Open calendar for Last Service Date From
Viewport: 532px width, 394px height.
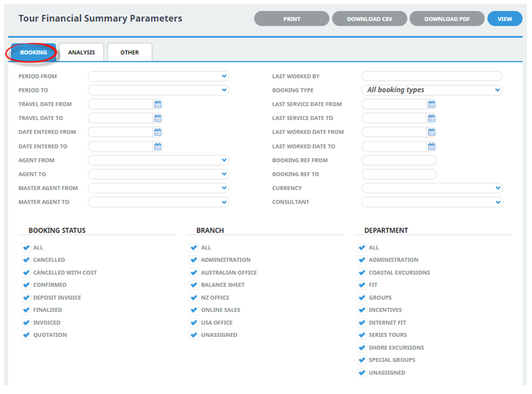[431, 104]
